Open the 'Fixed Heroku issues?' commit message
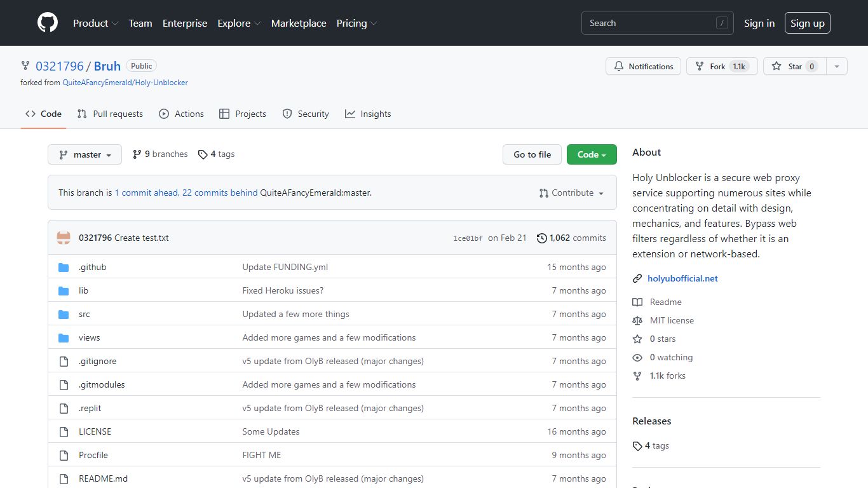The width and height of the screenshot is (868, 488). click(283, 290)
